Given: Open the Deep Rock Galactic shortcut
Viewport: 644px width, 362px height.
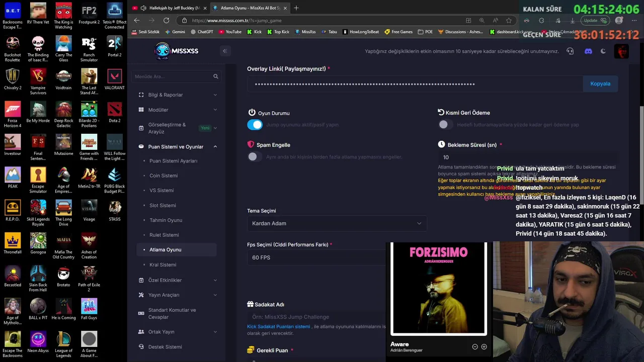Looking at the screenshot, I should (x=63, y=115).
